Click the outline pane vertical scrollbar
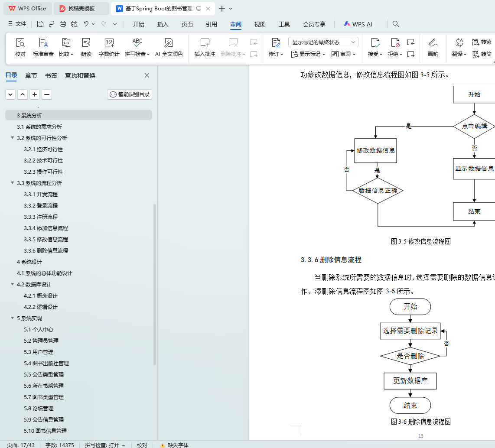The width and height of the screenshot is (495, 448). click(x=155, y=284)
